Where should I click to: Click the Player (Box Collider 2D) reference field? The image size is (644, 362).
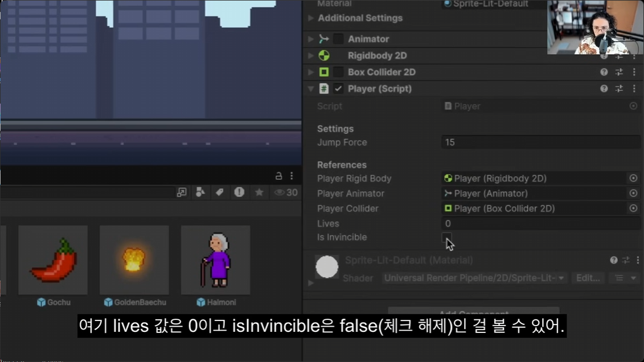(534, 208)
